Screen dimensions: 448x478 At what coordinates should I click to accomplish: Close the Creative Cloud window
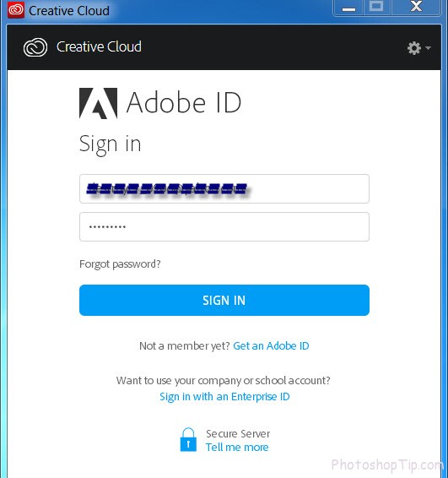pos(416,7)
